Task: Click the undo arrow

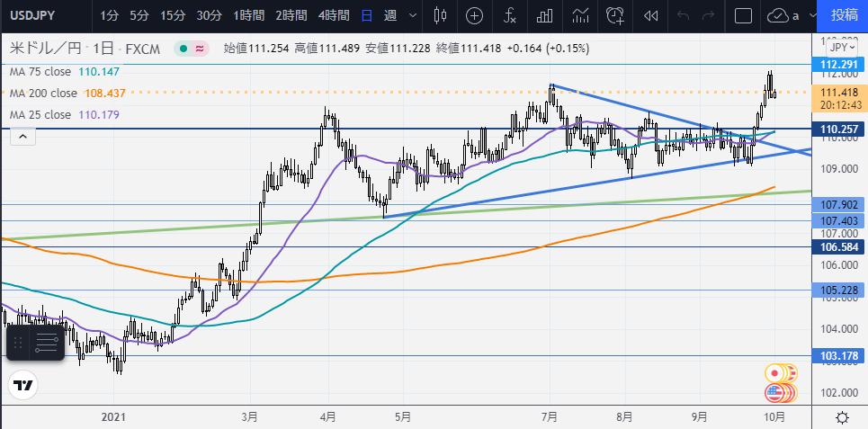Action: pyautogui.click(x=683, y=15)
